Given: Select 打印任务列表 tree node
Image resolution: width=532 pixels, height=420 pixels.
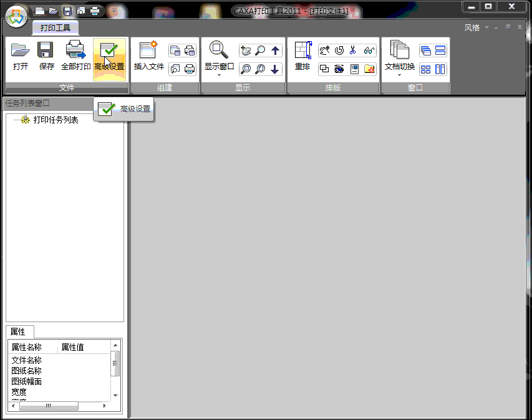Looking at the screenshot, I should 56,120.
